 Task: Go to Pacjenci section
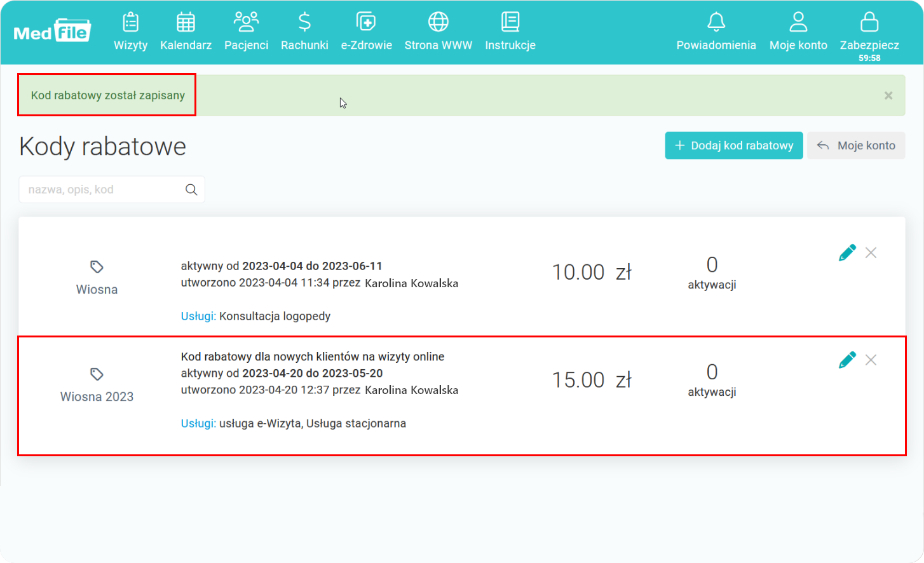click(246, 32)
